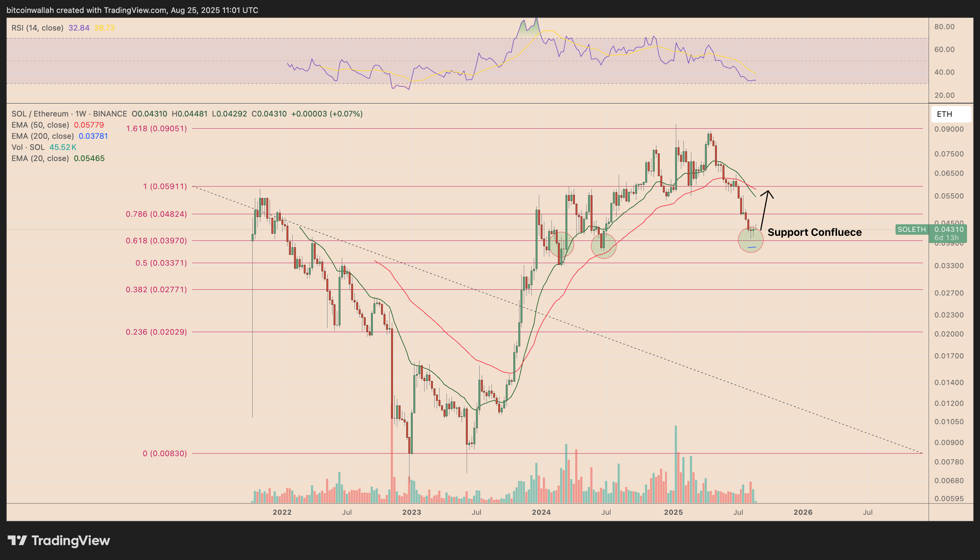Click the RSI (14, close) indicator label
This screenshot has width=980, height=560.
[x=37, y=28]
